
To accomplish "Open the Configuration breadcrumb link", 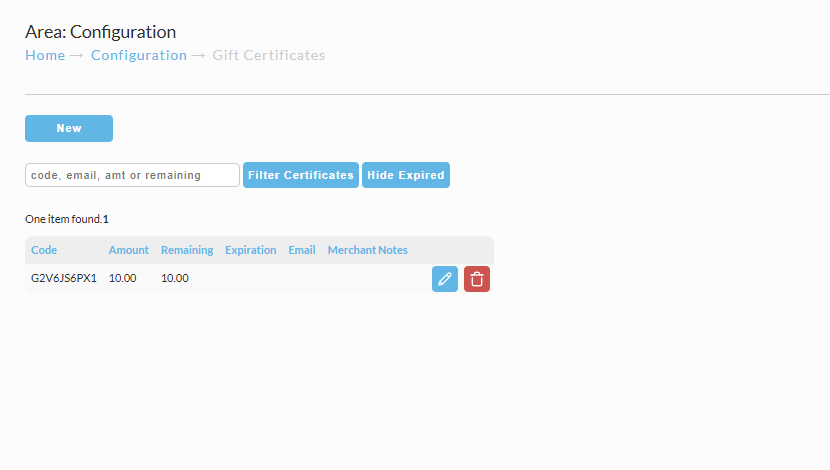I will 139,55.
